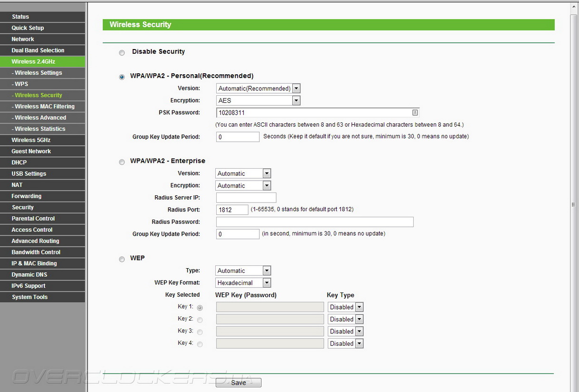The height and width of the screenshot is (392, 579).
Task: Click the page vertical scrollbar
Action: coord(573,204)
